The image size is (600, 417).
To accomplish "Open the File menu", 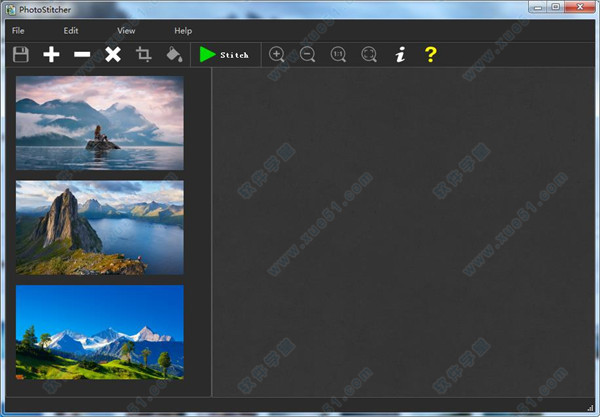I will pyautogui.click(x=18, y=31).
